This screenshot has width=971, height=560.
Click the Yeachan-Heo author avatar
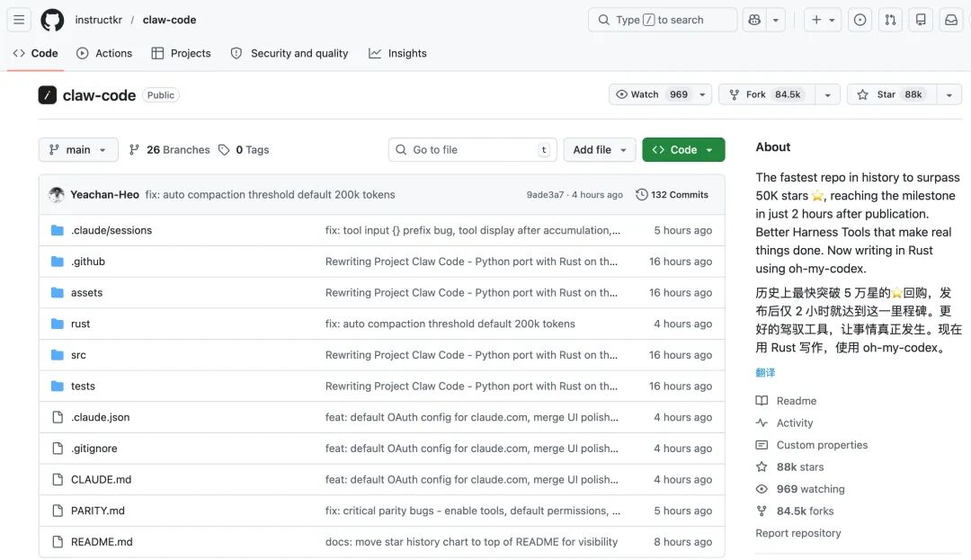point(57,195)
